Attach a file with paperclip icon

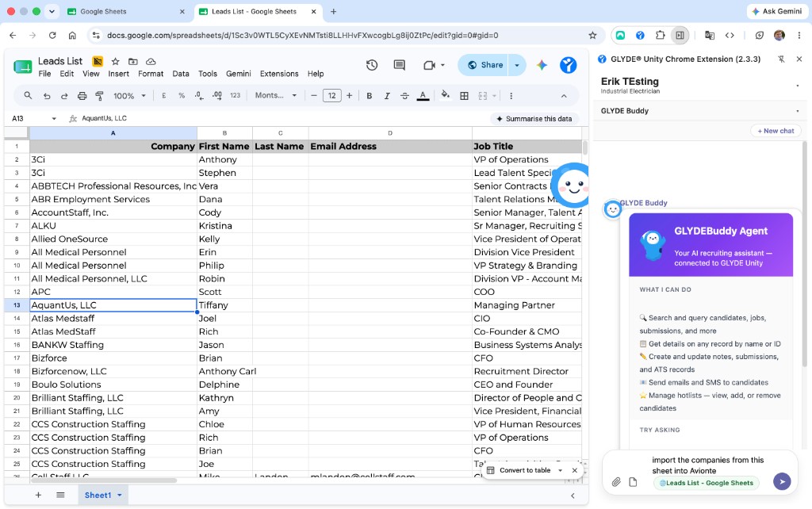tap(615, 482)
